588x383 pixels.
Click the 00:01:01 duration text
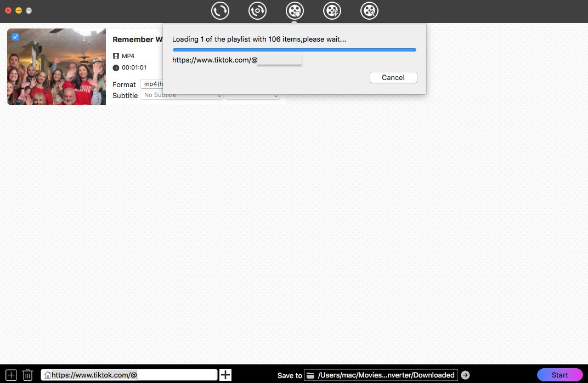(x=134, y=67)
